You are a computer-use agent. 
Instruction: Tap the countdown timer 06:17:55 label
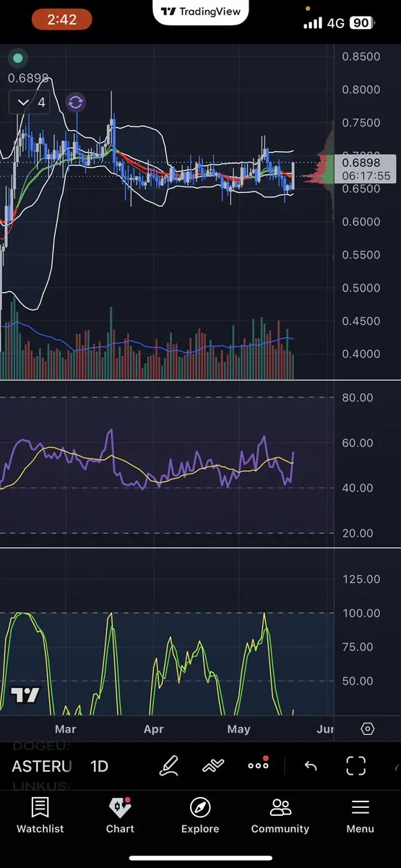pos(366,176)
